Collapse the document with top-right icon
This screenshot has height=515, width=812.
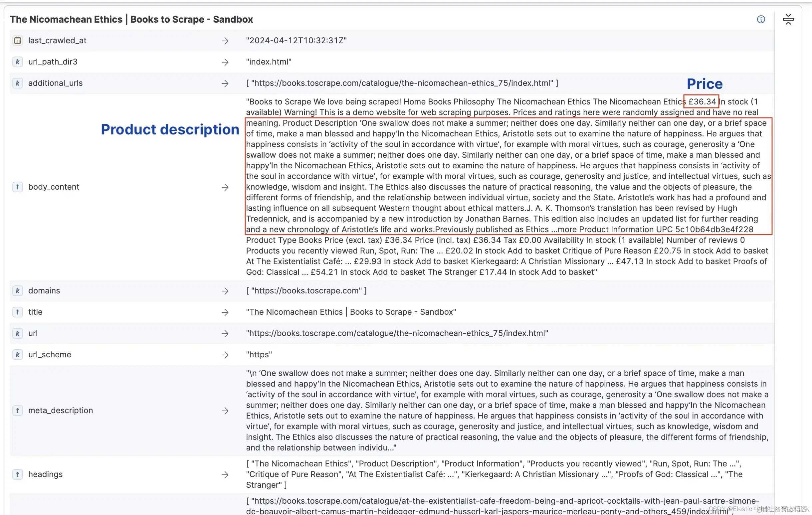click(788, 19)
